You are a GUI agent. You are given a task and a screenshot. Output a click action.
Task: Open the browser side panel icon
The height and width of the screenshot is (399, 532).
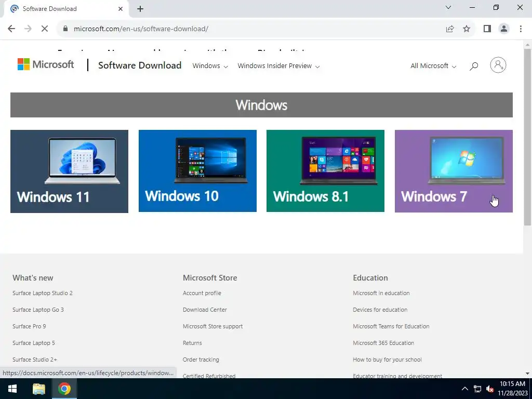tap(487, 29)
